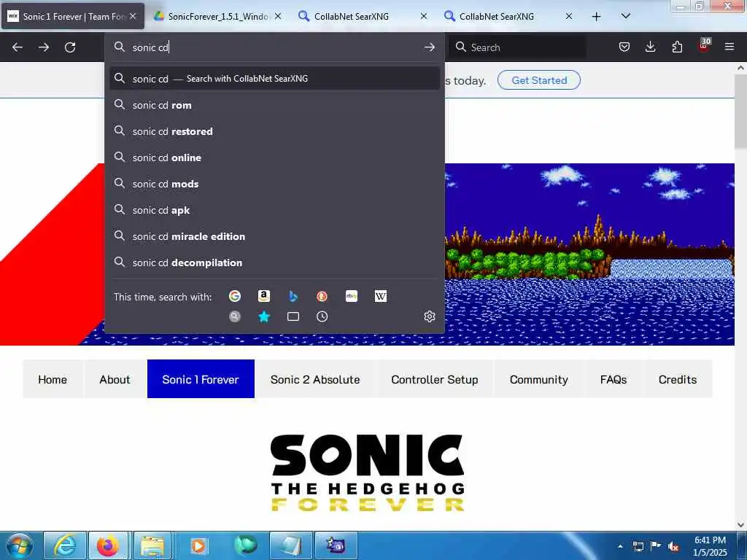The width and height of the screenshot is (747, 560).
Task: Choose the sonic cd online suggestion
Action: tap(274, 157)
